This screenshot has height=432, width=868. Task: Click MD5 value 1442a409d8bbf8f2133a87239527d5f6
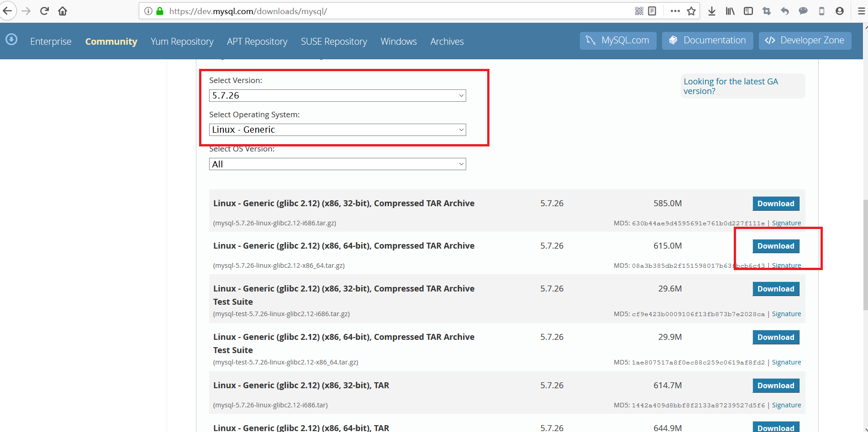coord(698,406)
